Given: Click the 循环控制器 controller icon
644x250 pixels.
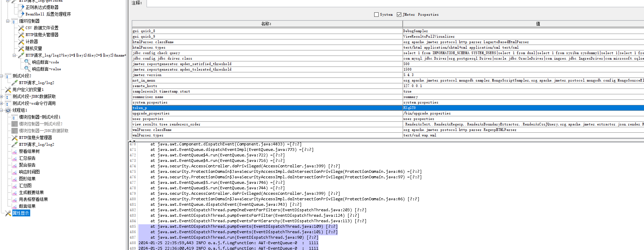Looking at the screenshot, I should 14,21.
